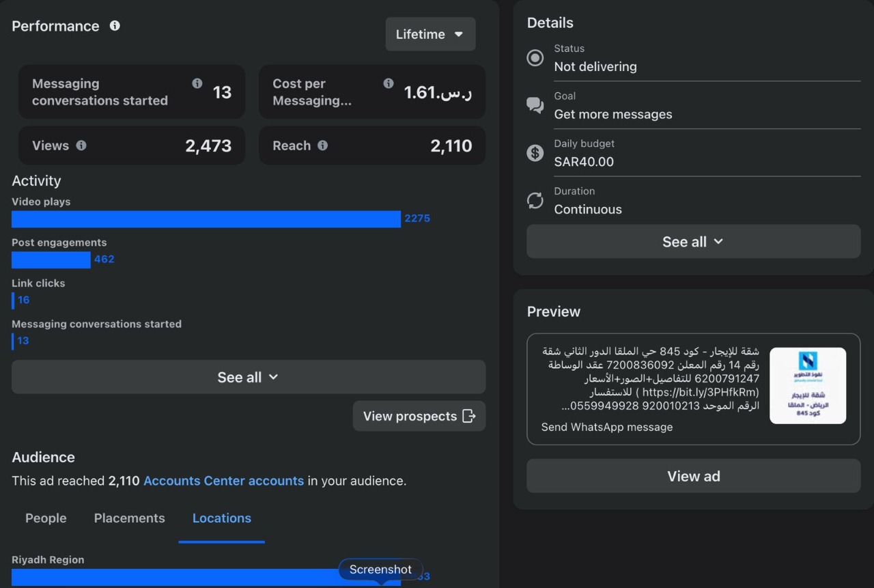Expand See all under Activity
The width and height of the screenshot is (874, 588).
click(x=248, y=377)
